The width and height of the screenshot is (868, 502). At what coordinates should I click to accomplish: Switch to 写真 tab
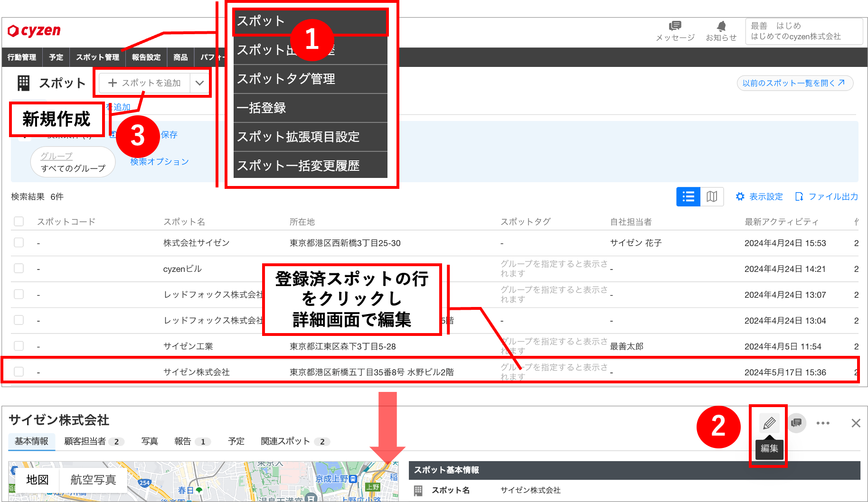click(x=150, y=441)
